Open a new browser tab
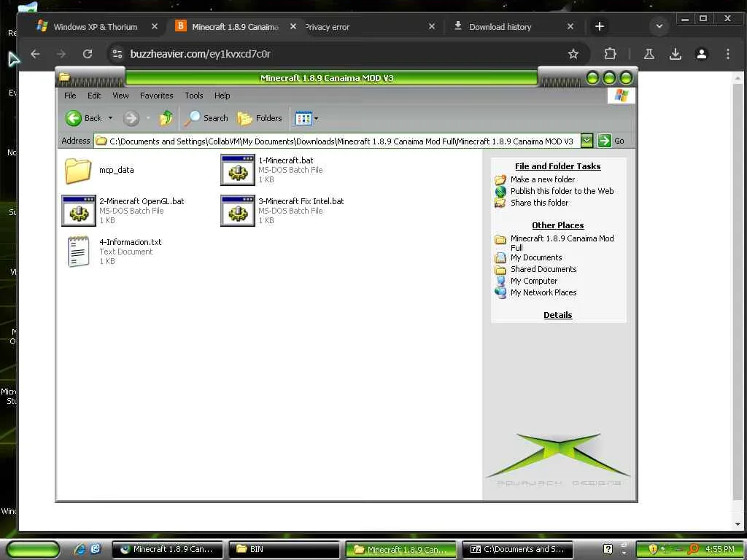Image resolution: width=747 pixels, height=560 pixels. (600, 27)
